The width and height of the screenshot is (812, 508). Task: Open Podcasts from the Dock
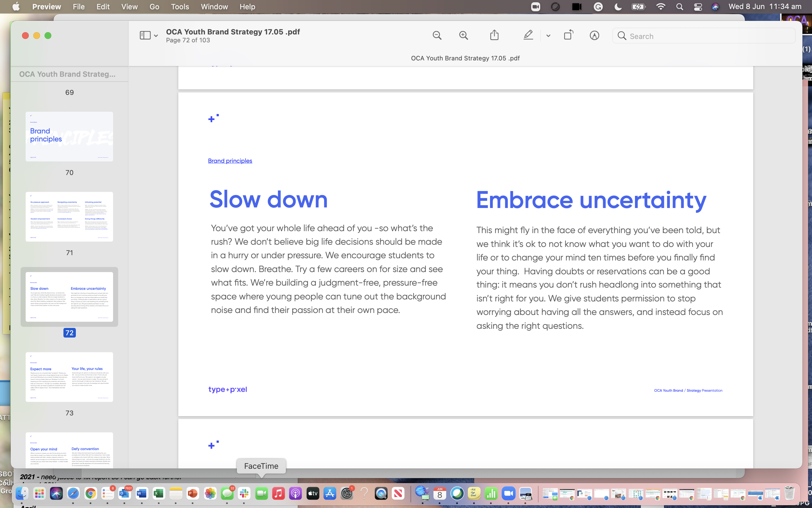pos(295,493)
